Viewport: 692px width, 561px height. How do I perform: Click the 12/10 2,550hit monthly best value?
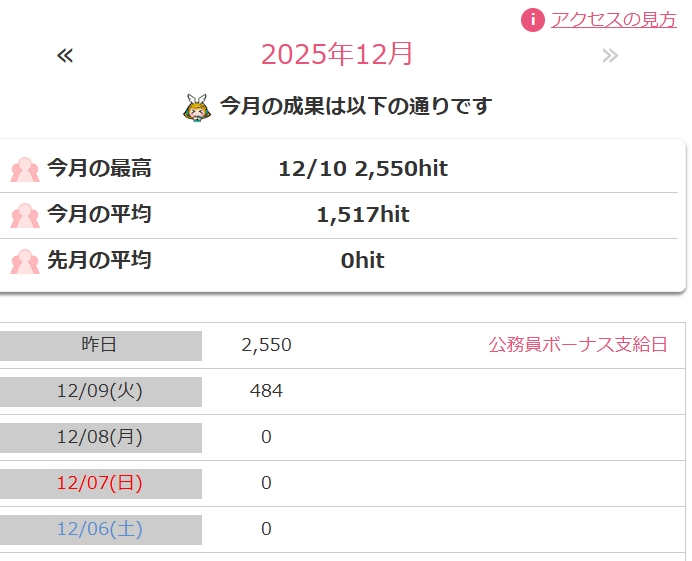(363, 169)
